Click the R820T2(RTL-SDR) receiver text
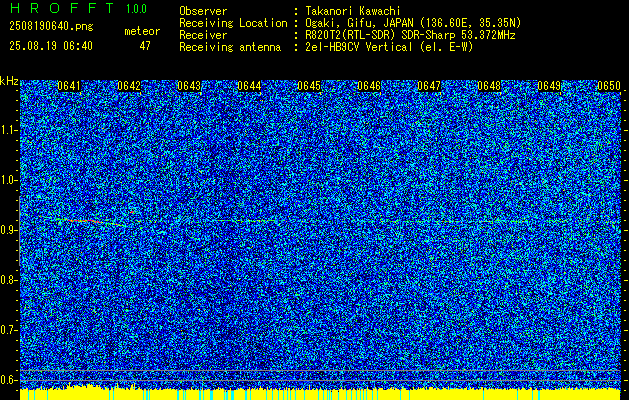This screenshot has width=629, height=400. tap(410, 35)
